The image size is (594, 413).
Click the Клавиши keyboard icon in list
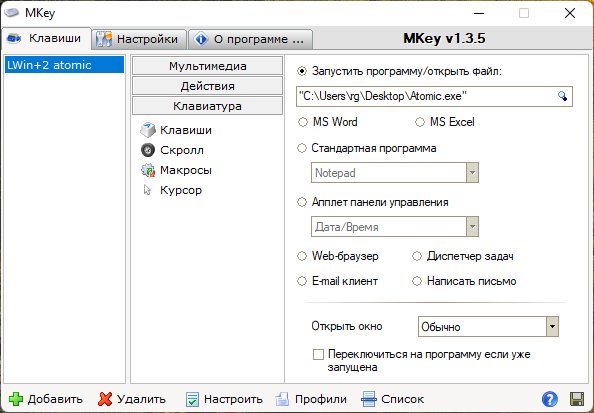click(148, 130)
